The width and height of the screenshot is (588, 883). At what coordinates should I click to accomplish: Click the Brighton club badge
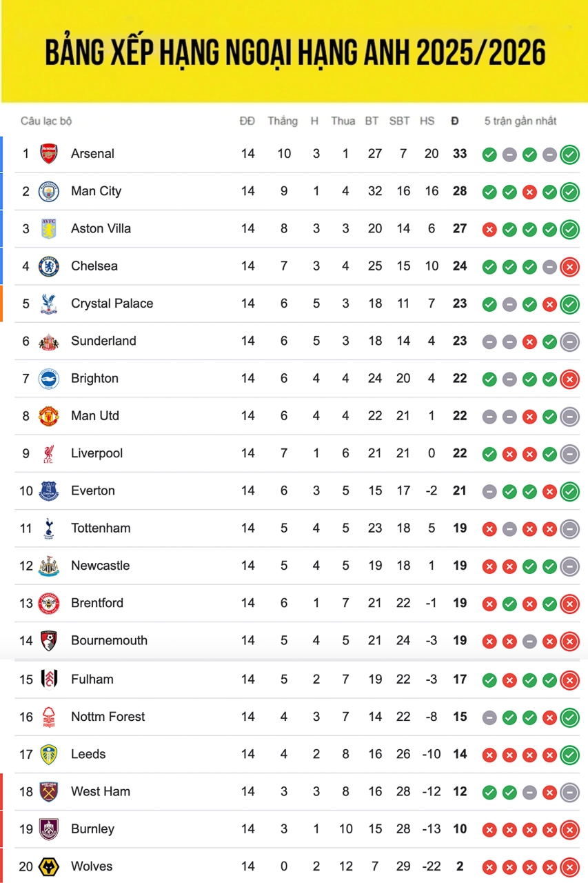pyautogui.click(x=48, y=379)
